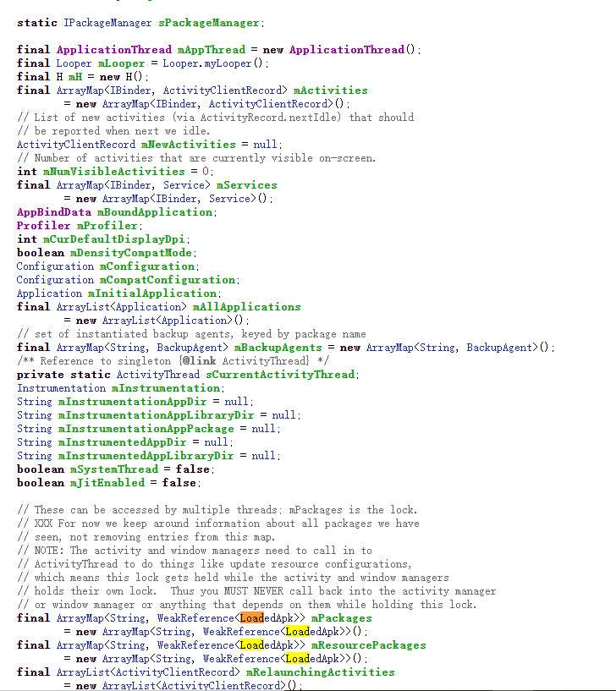Click the green mPackages field declaration
The image size is (616, 691).
[x=341, y=618]
